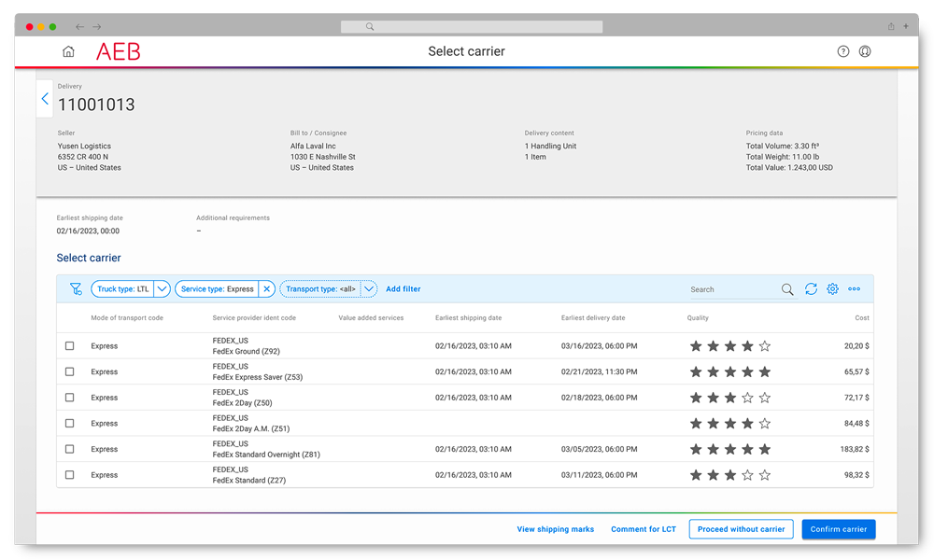
Task: Expand the Transport type filter dropdown
Action: 368,288
